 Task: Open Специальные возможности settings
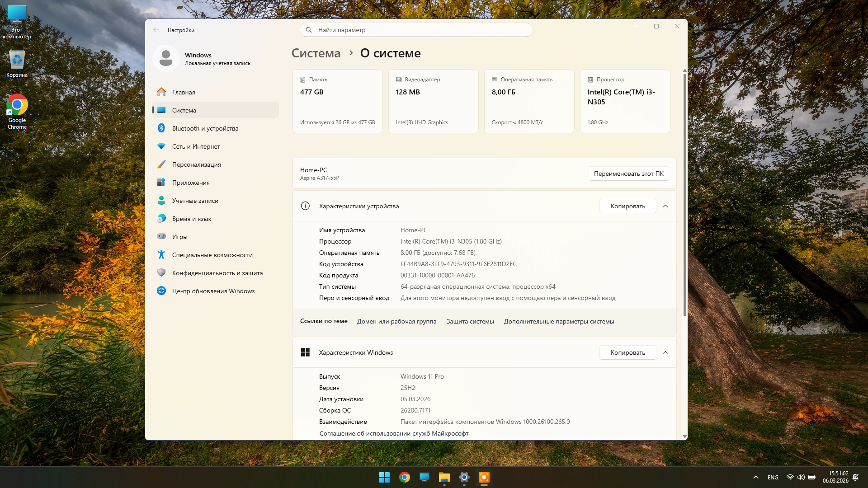pos(212,255)
